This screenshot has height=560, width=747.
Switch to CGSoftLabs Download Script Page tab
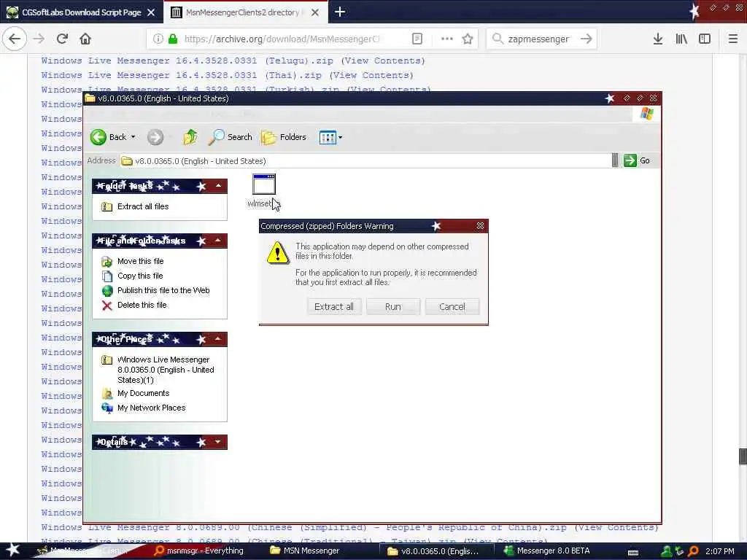82,12
